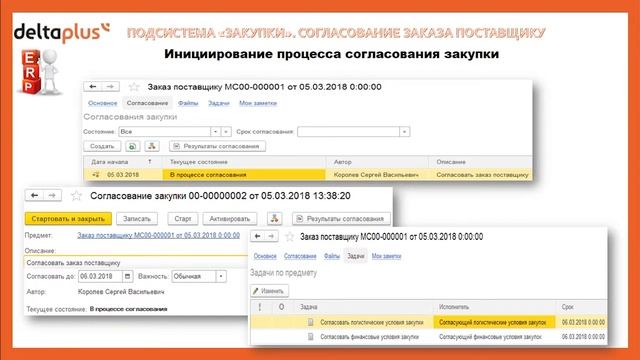The image size is (640, 360).
Task: Open hierarchy icon next to Активировать button
Action: pos(275,219)
